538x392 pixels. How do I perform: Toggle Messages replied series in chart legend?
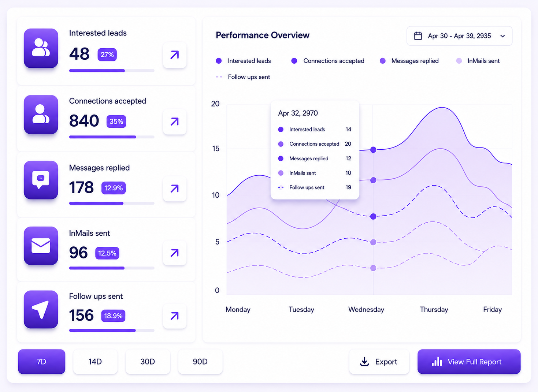point(409,61)
